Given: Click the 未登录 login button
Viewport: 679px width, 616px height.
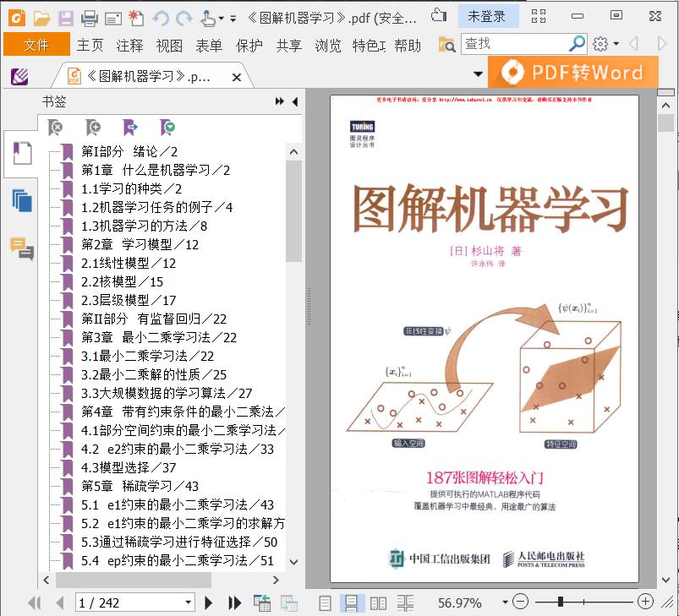Looking at the screenshot, I should click(x=487, y=16).
